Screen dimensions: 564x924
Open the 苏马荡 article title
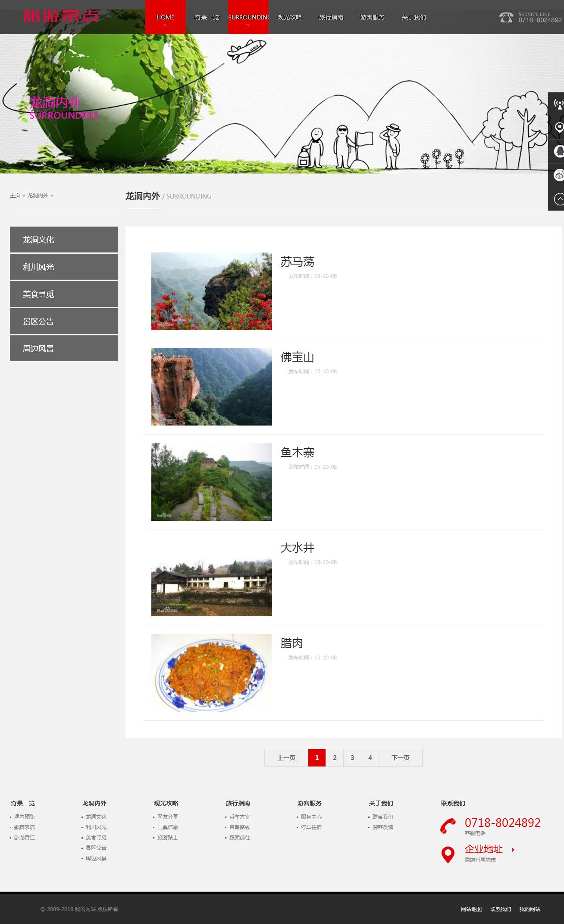298,262
